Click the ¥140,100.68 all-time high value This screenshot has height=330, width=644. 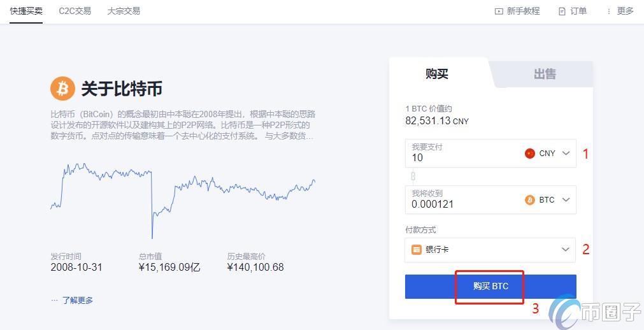[255, 267]
